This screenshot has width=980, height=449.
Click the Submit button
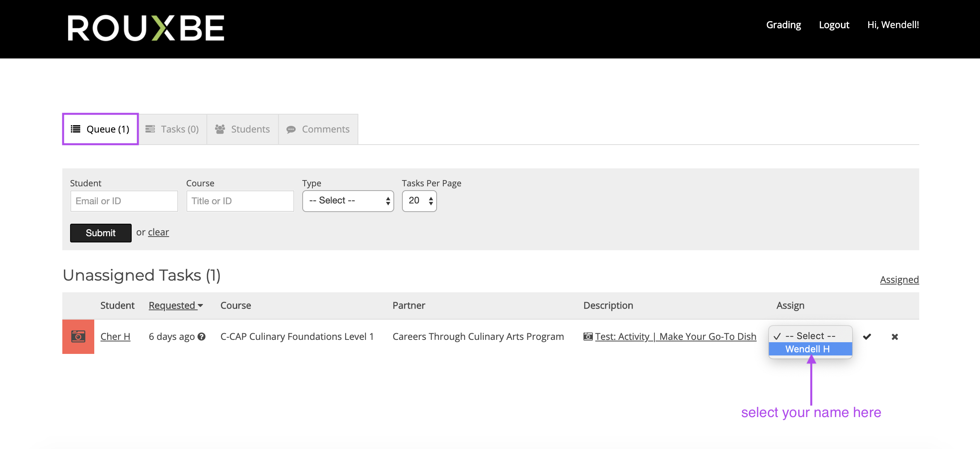[x=100, y=233]
